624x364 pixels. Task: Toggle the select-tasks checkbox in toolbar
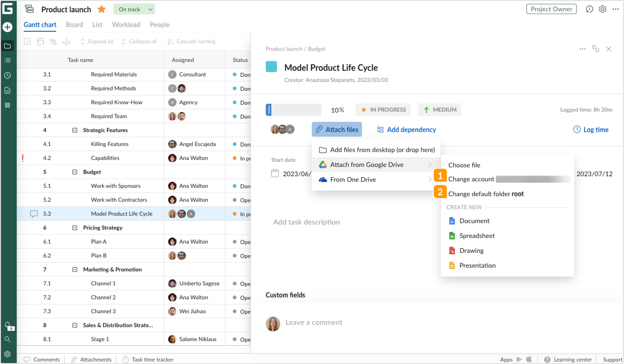click(28, 41)
